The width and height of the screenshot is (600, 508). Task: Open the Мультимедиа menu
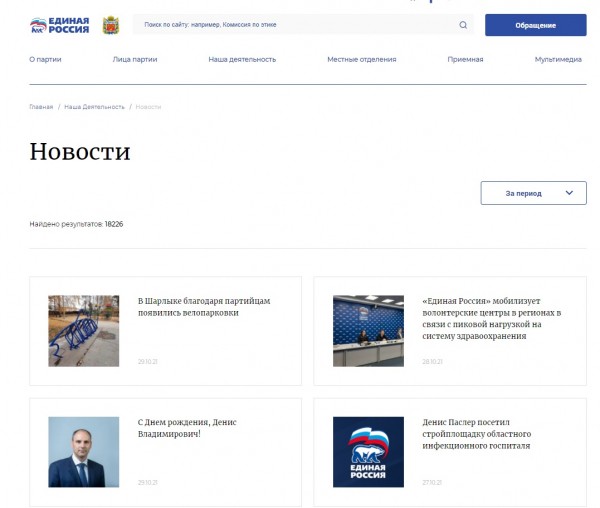(558, 59)
